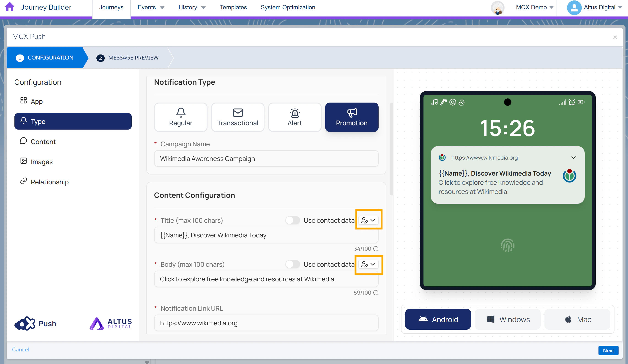The width and height of the screenshot is (628, 364).
Task: Switch preview to Windows
Action: [508, 319]
